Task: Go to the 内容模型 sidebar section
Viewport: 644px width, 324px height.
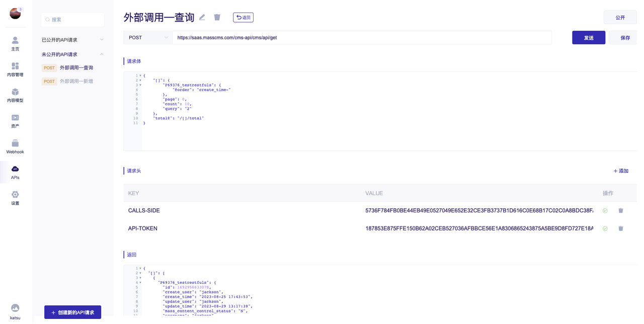Action: [x=15, y=96]
